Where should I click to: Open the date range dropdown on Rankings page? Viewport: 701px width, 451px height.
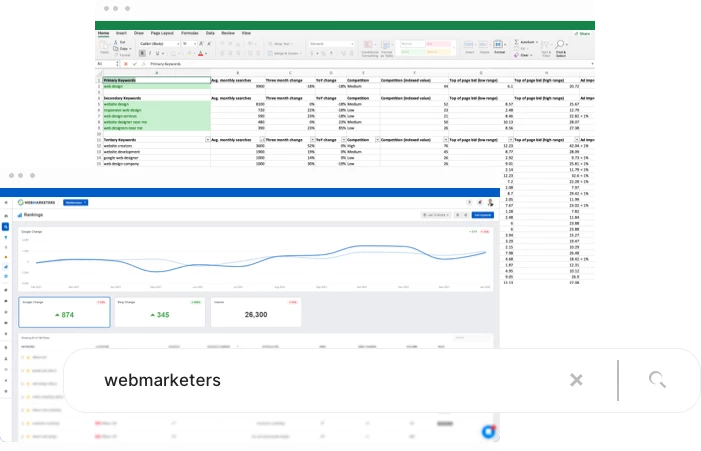(436, 215)
